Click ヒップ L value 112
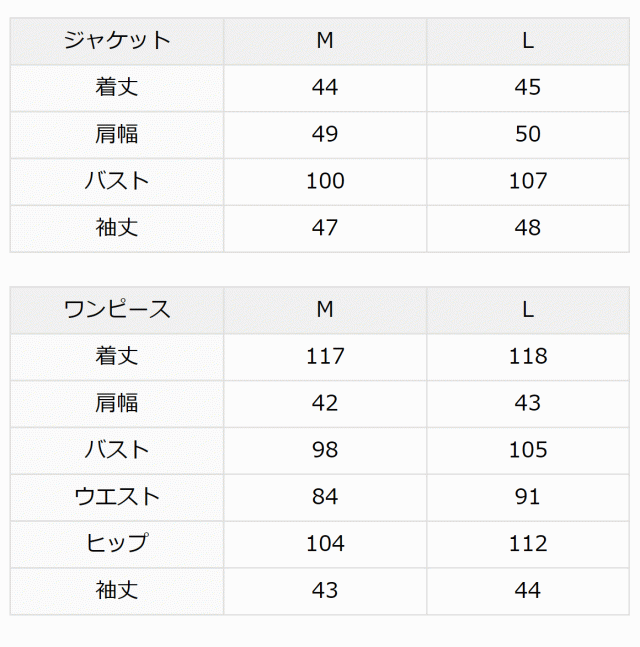The image size is (640, 647). (528, 544)
